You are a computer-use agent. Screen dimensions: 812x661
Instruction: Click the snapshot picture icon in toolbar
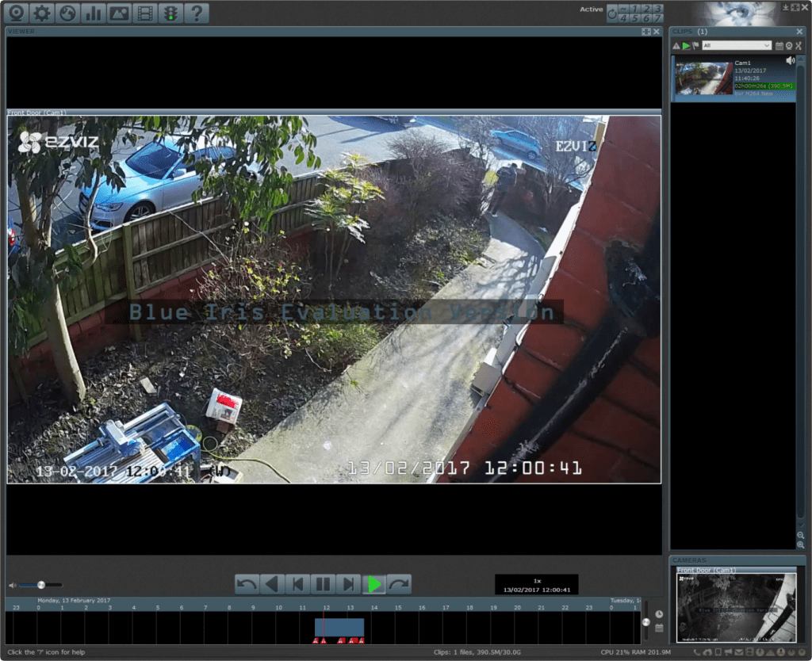coord(119,13)
